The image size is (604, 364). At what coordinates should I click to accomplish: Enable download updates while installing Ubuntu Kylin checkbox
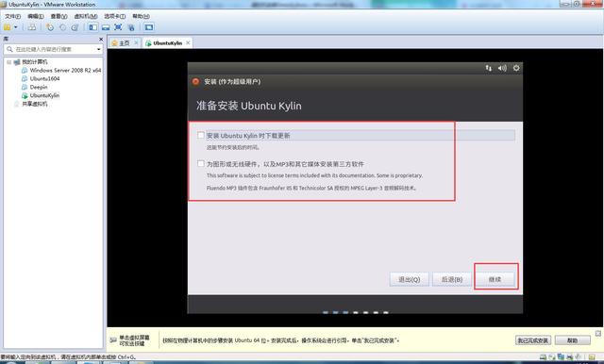tap(201, 135)
